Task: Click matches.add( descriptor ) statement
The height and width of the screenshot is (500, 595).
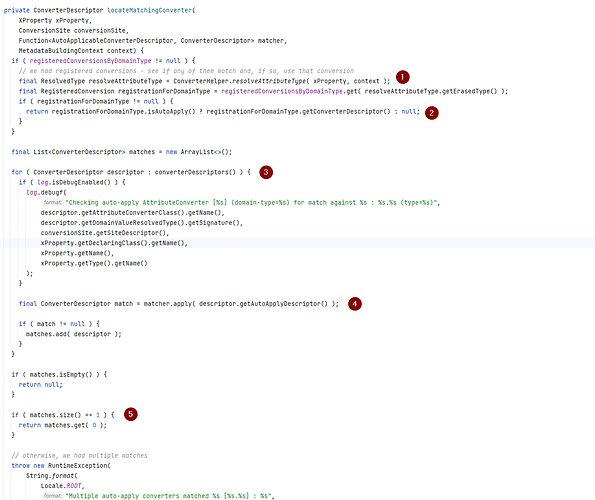Action: point(74,334)
